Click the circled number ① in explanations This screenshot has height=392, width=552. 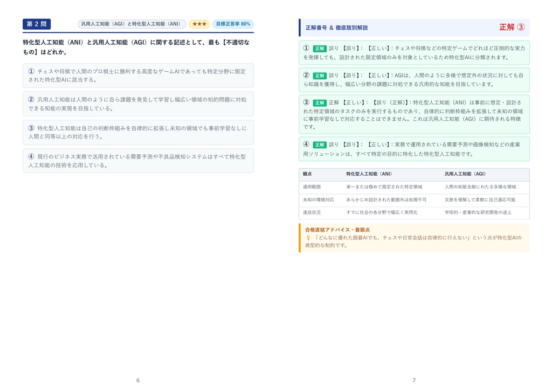306,48
